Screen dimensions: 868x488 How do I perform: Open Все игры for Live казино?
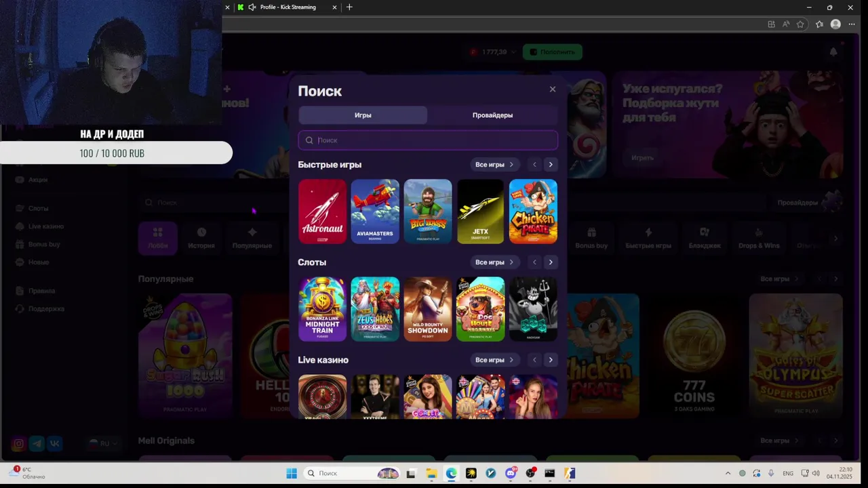(494, 360)
